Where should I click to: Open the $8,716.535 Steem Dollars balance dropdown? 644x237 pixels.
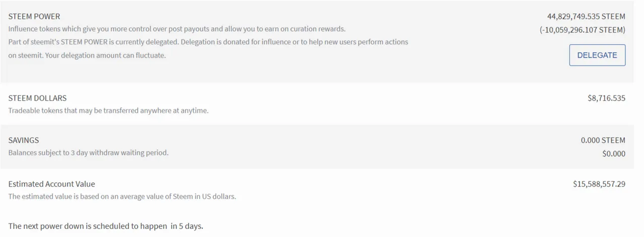pos(606,98)
